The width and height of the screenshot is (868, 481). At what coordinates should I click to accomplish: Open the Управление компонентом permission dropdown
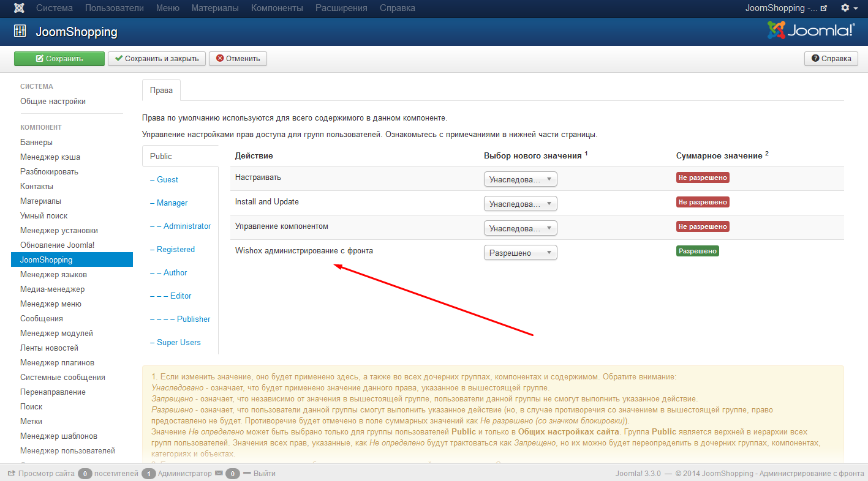(521, 228)
